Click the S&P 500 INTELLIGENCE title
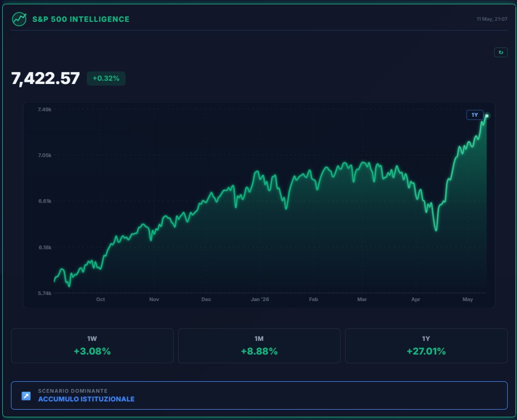 point(81,19)
